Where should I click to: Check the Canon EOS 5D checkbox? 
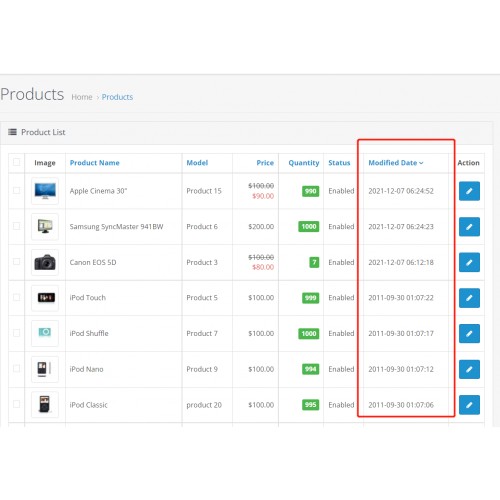click(x=16, y=262)
